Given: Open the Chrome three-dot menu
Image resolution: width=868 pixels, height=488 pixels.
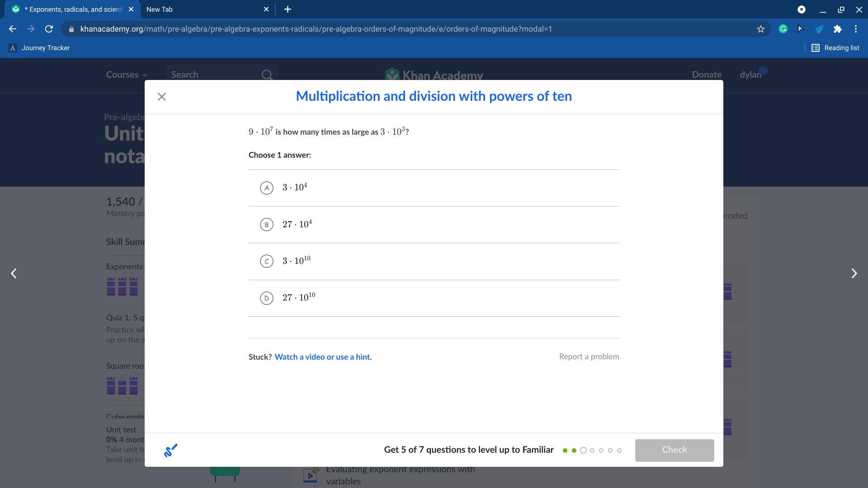Looking at the screenshot, I should pos(856,29).
